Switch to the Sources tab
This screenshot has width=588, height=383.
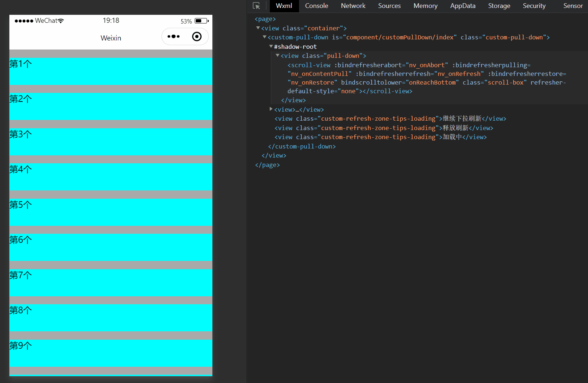(389, 6)
